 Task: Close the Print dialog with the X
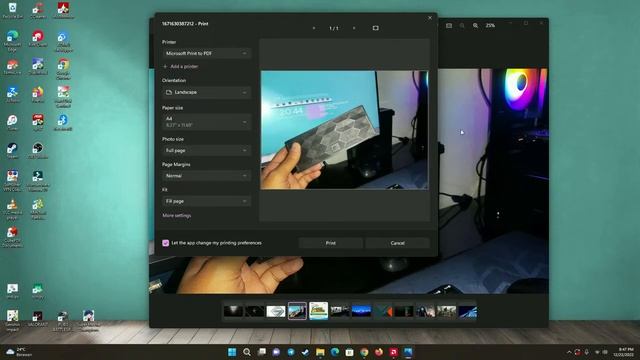point(430,18)
